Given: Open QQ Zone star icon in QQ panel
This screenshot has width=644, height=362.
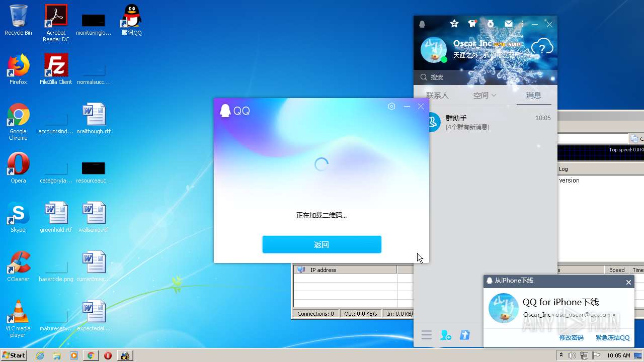Looking at the screenshot, I should 454,24.
